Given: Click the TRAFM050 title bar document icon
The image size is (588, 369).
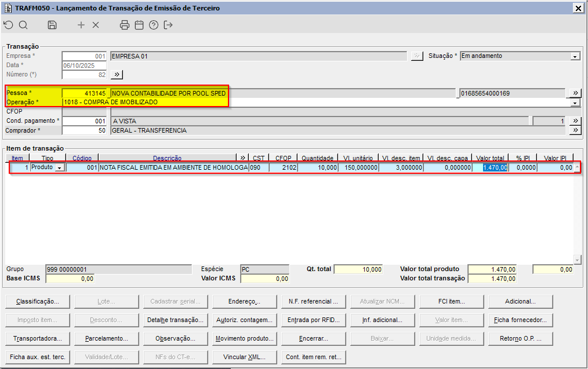Looking at the screenshot, I should [8, 8].
